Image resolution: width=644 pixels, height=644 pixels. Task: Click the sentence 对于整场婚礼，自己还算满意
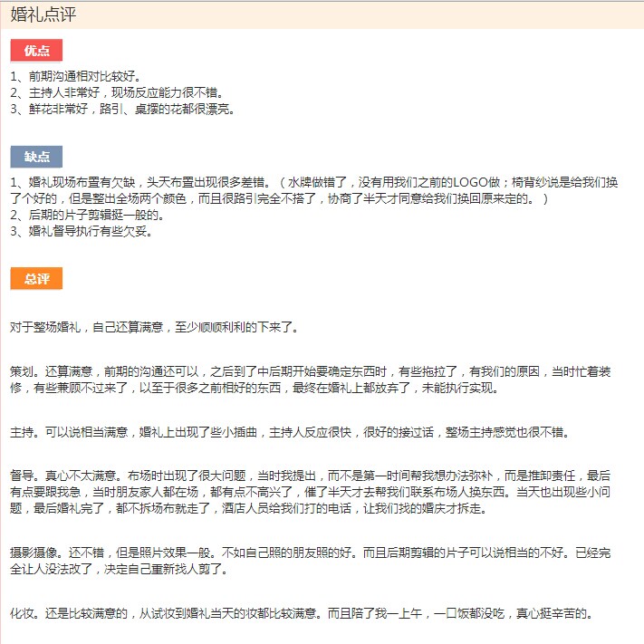(86, 327)
